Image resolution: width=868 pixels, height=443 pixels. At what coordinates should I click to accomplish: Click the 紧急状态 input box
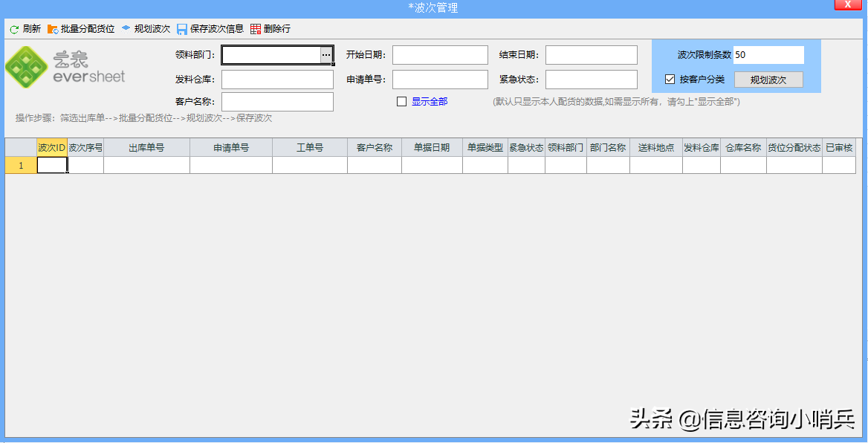pos(592,79)
